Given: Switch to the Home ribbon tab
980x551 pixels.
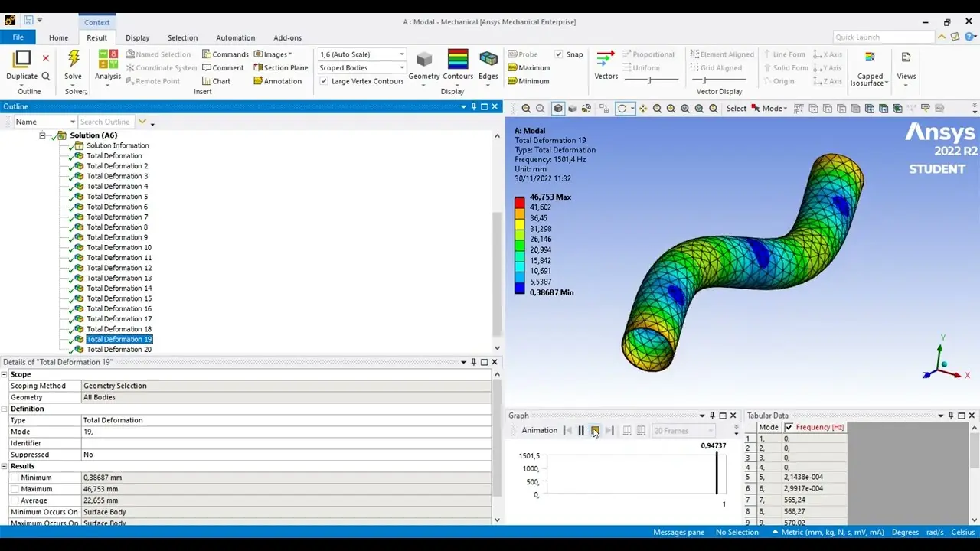Looking at the screenshot, I should (58, 37).
